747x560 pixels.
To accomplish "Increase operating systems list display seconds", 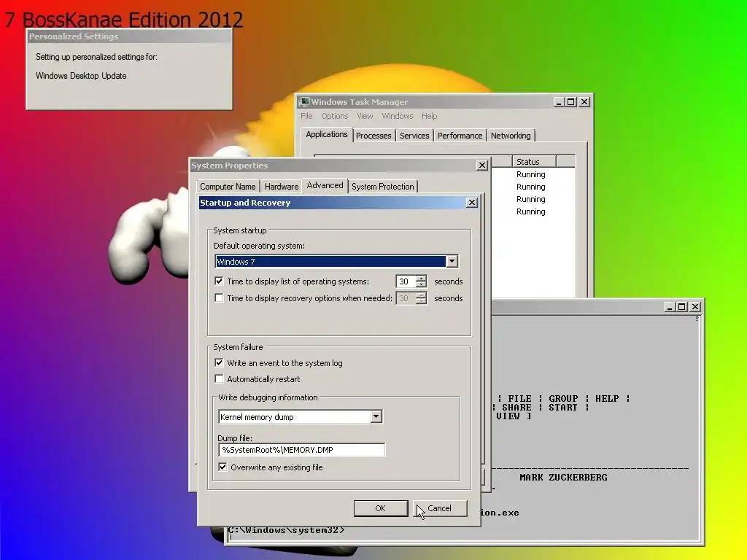I will (421, 278).
